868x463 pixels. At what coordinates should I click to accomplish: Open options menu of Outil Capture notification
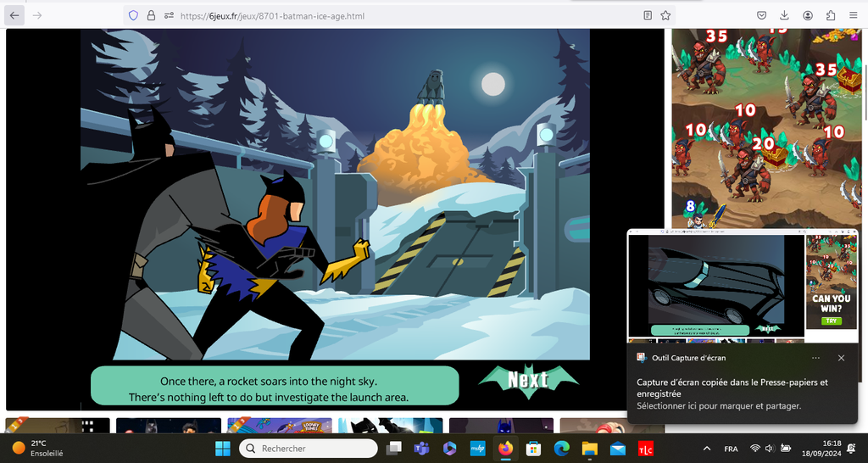point(815,358)
